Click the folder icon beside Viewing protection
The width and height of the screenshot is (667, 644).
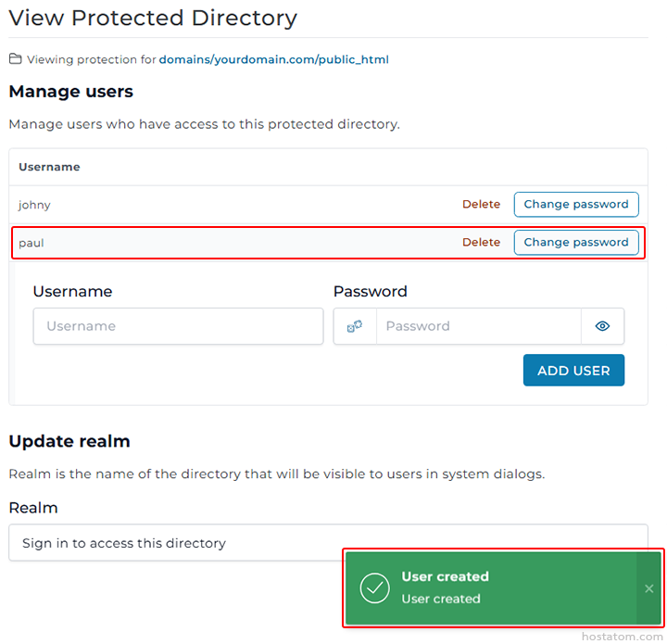tap(15, 59)
